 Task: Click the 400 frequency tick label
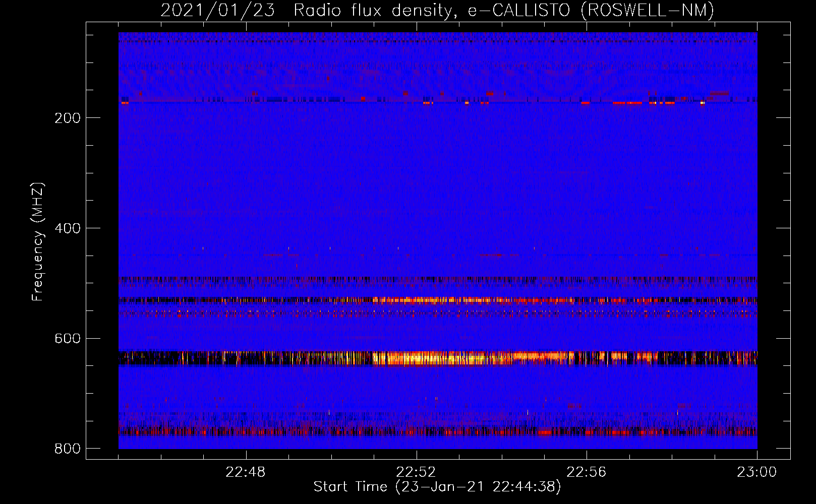(x=68, y=228)
